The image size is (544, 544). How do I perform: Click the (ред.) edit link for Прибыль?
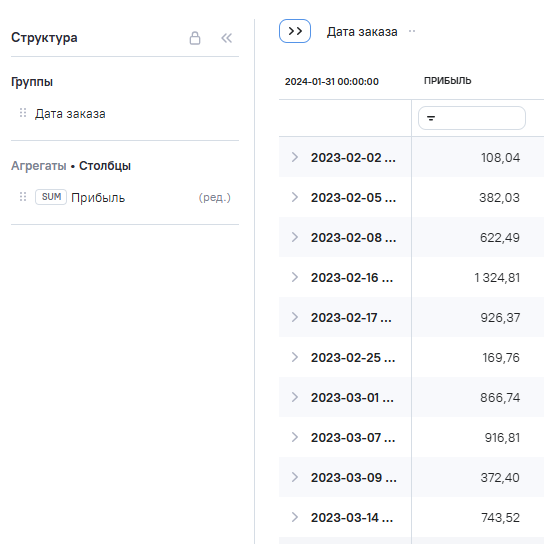click(x=214, y=197)
